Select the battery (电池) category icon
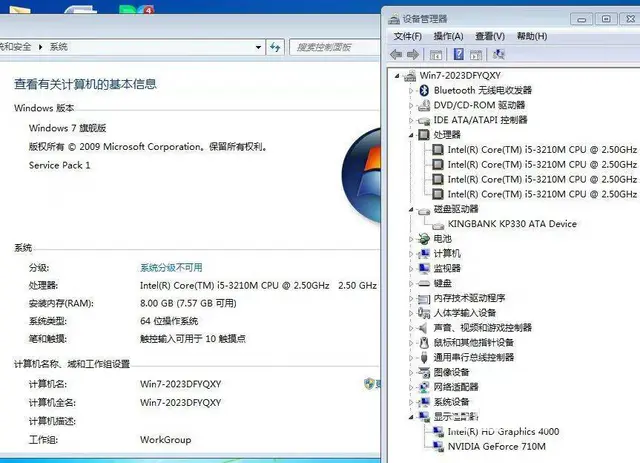The height and width of the screenshot is (463, 640). click(424, 239)
